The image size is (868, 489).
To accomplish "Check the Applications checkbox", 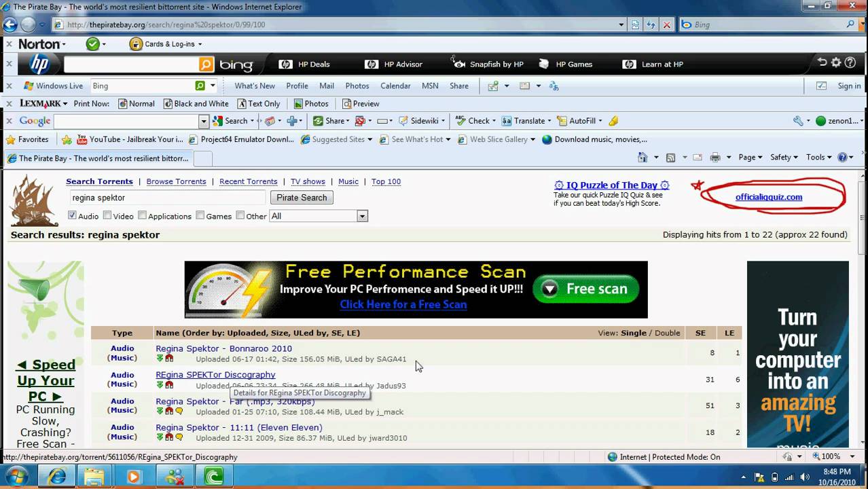I will pos(142,215).
